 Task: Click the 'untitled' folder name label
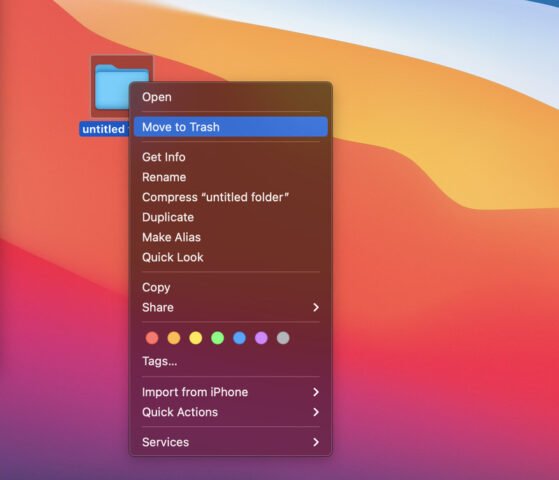pyautogui.click(x=104, y=129)
